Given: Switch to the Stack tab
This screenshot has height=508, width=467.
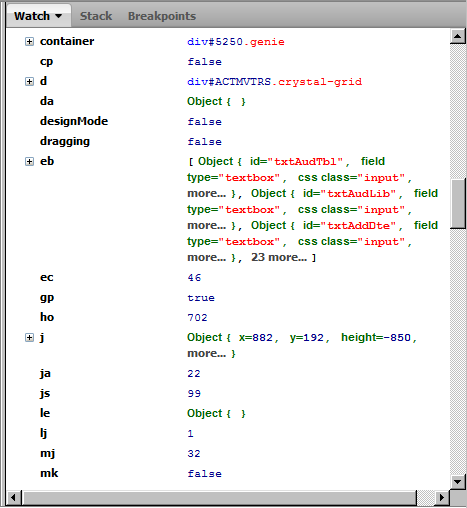Looking at the screenshot, I should pos(96,16).
